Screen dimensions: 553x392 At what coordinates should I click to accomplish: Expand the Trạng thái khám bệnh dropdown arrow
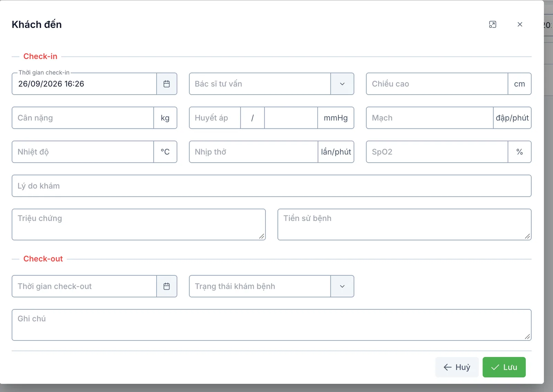(x=342, y=286)
